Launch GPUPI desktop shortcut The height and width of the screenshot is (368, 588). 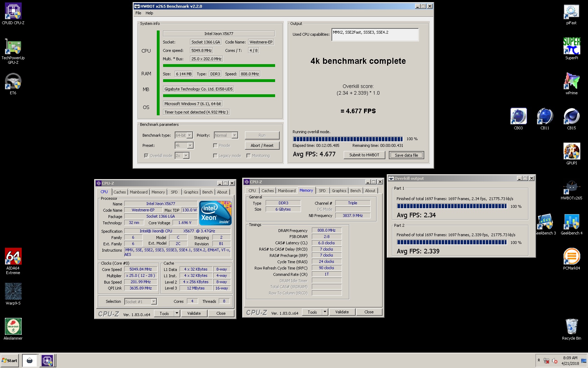[x=572, y=154]
